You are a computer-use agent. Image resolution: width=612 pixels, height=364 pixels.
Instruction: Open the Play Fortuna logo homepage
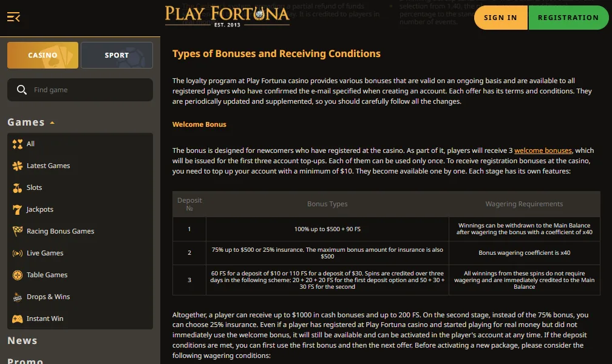pos(227,16)
